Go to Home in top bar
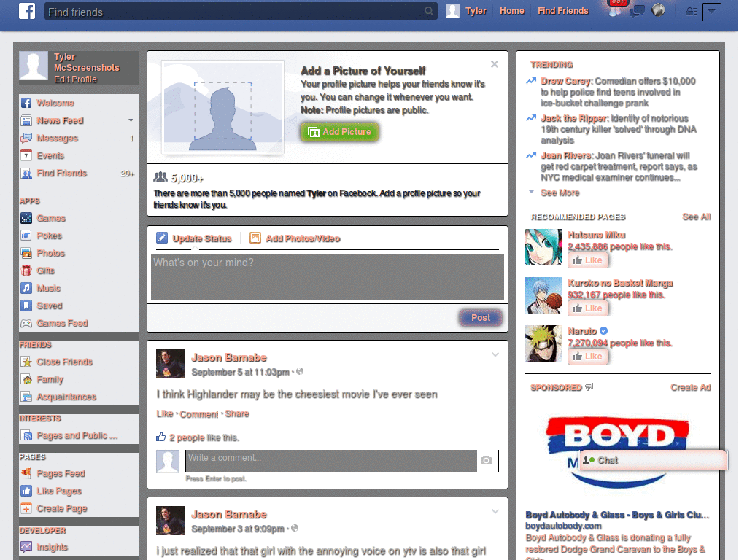The height and width of the screenshot is (560, 747). (511, 10)
